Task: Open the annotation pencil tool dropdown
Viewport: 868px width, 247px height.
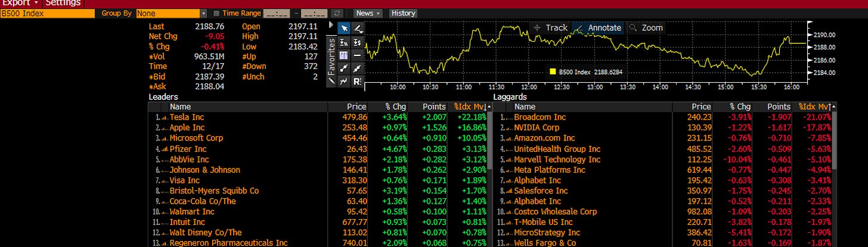Action: (x=358, y=29)
